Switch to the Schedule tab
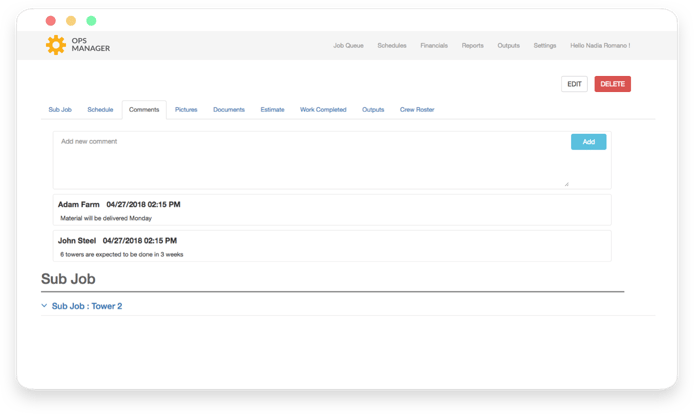 (x=100, y=110)
